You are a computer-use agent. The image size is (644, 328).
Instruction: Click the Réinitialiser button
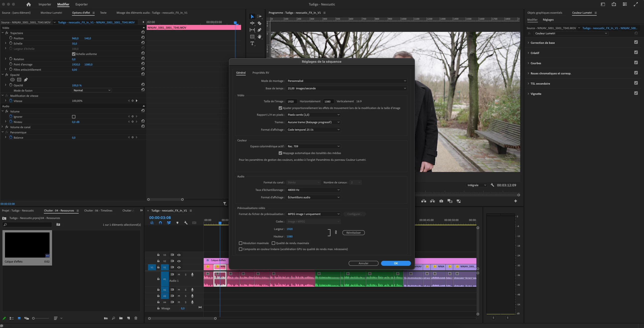(x=353, y=233)
